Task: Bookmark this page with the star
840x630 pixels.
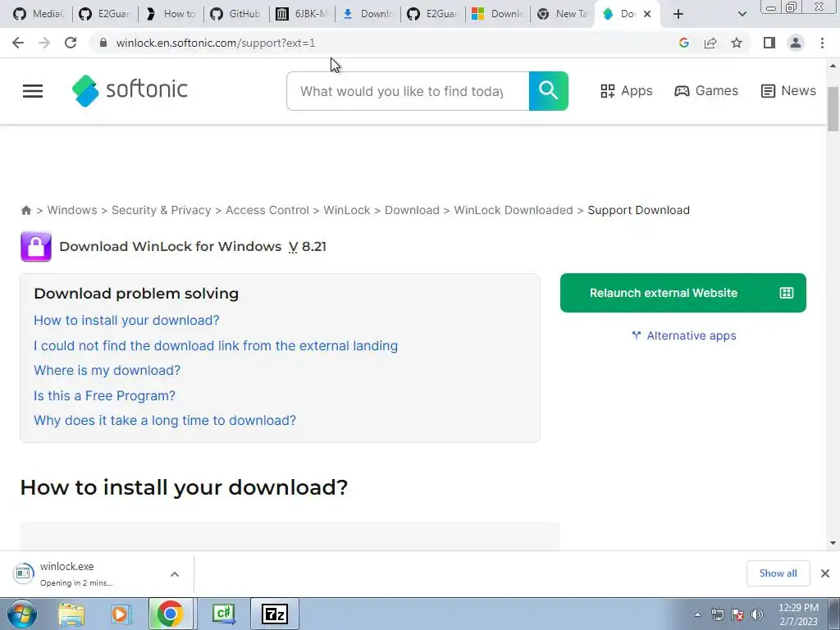Action: 737,43
